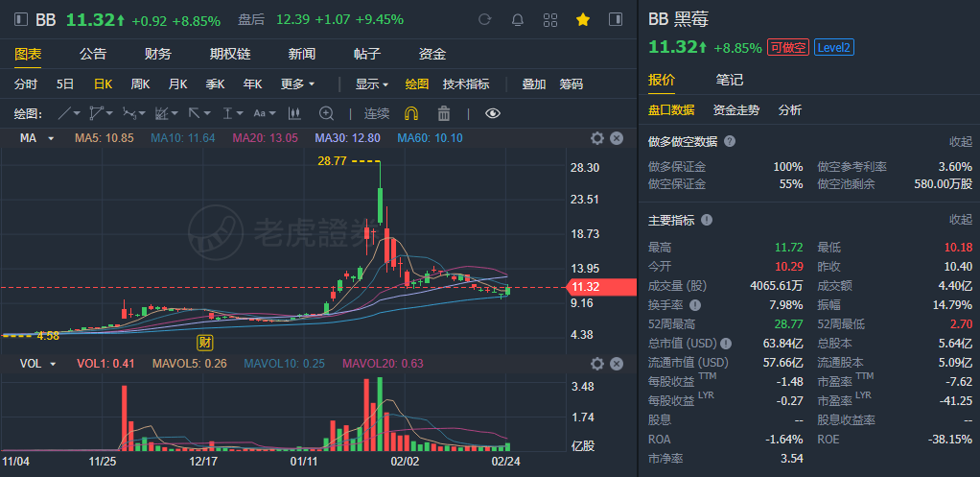
Task: Open the 资金走势 sub-tab
Action: click(x=736, y=110)
